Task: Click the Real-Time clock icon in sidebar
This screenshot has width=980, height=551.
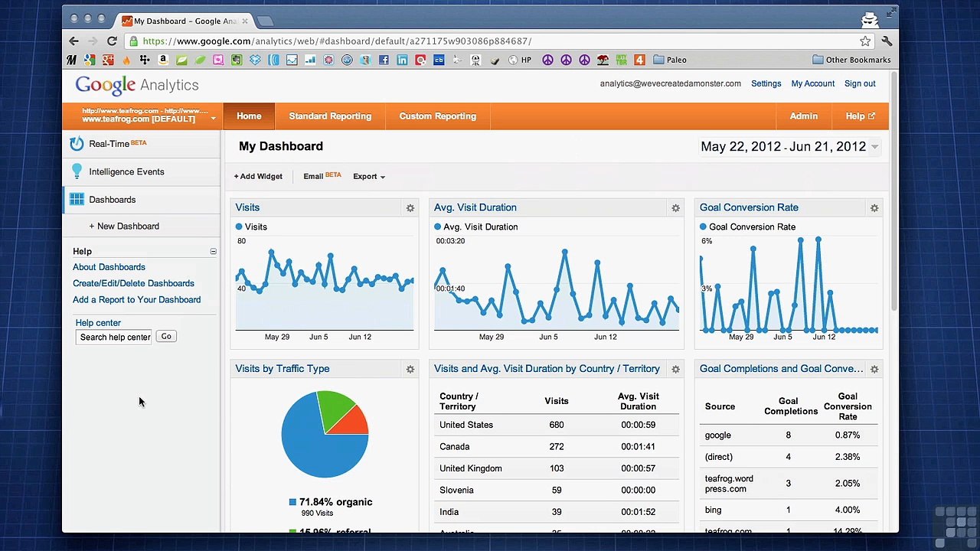Action: coord(77,144)
